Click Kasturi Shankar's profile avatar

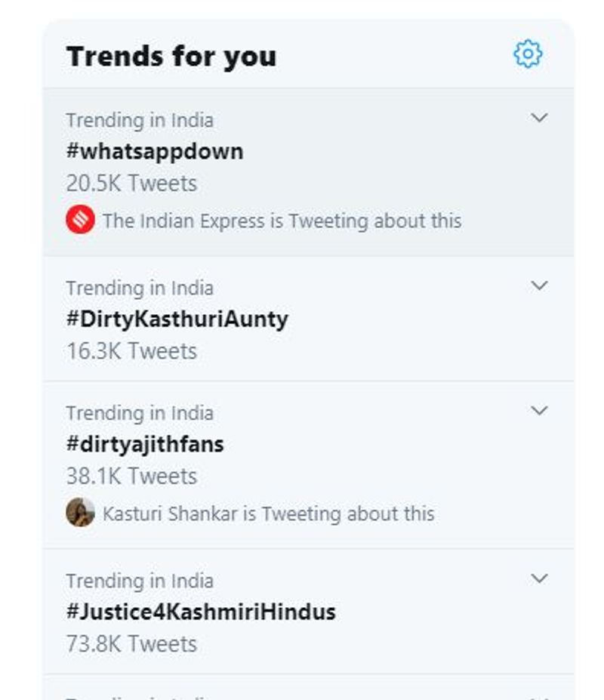pos(80,513)
